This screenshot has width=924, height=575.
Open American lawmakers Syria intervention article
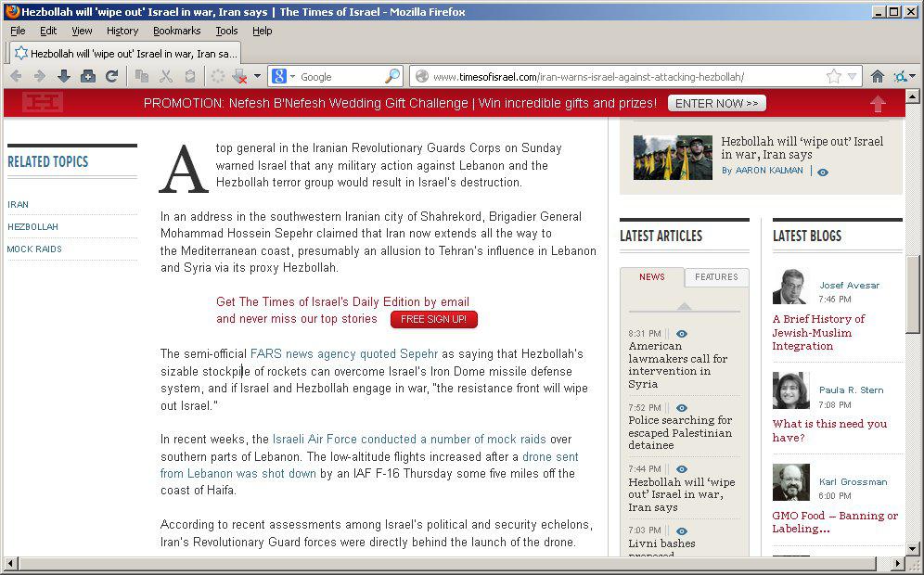(x=677, y=364)
